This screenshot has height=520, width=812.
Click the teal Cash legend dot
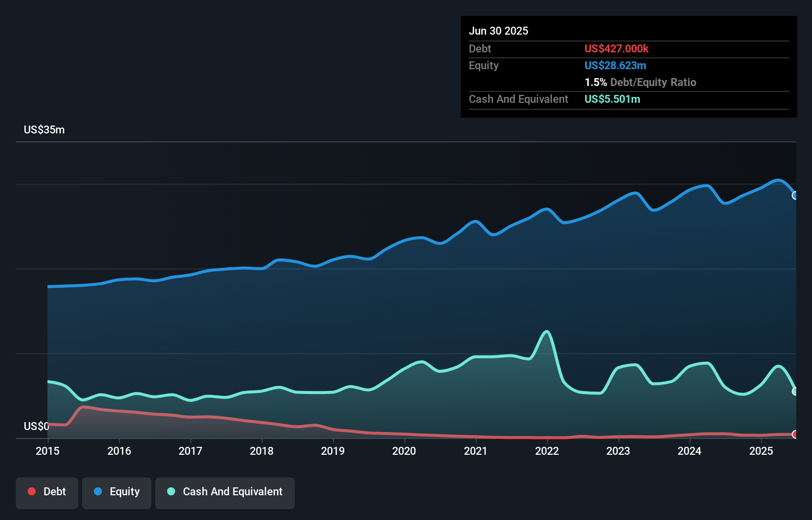click(x=171, y=491)
